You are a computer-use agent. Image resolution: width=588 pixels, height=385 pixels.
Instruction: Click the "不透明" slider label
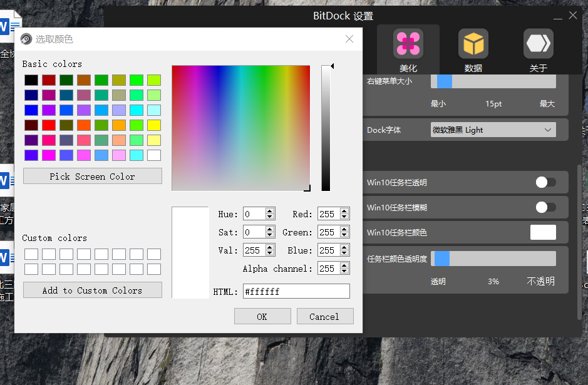coord(541,281)
